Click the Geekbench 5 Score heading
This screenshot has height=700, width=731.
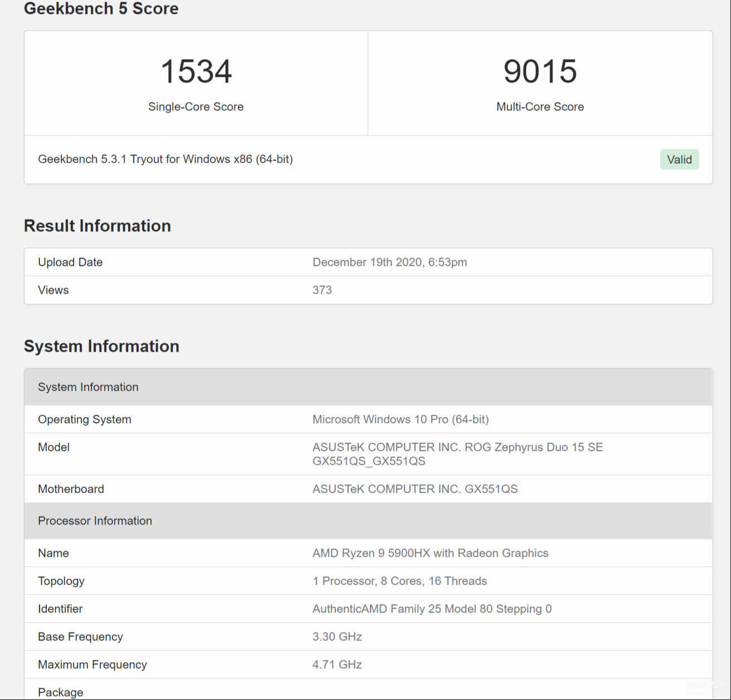point(101,8)
